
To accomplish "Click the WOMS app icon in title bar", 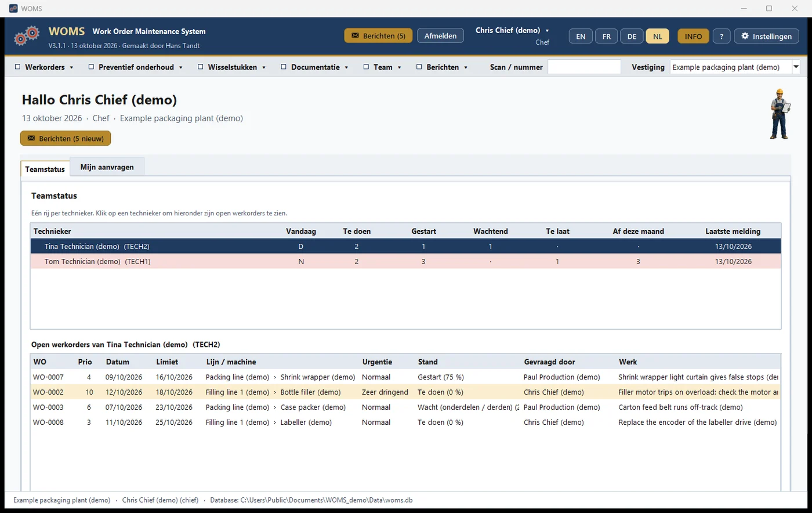I will 13,9.
